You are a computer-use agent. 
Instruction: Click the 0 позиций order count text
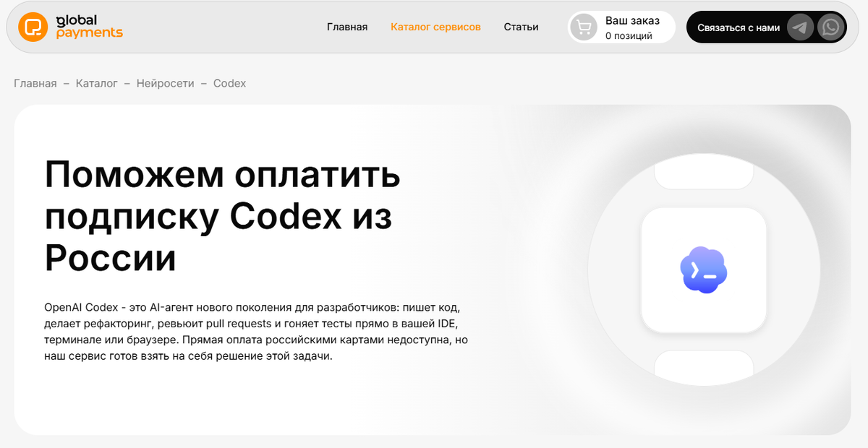[x=629, y=35]
